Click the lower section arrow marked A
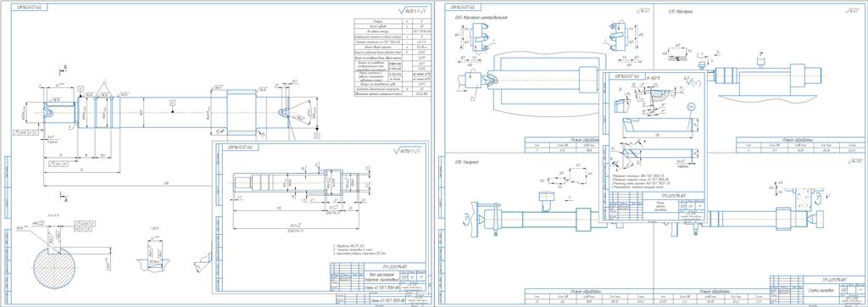 (x=64, y=198)
